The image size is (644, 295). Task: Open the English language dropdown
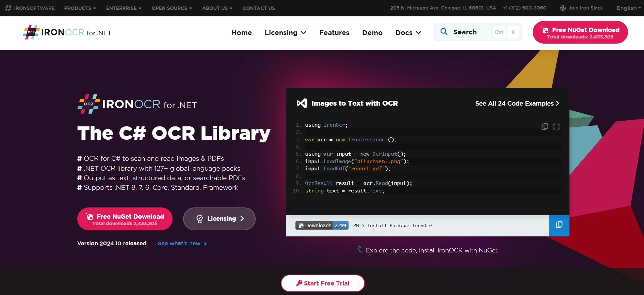click(x=628, y=8)
